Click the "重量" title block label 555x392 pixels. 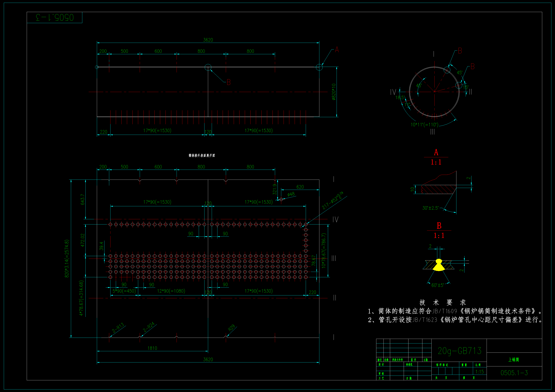(464, 365)
